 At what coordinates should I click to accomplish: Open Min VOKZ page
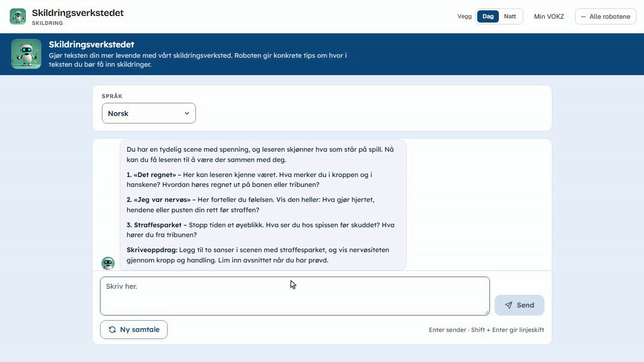549,16
